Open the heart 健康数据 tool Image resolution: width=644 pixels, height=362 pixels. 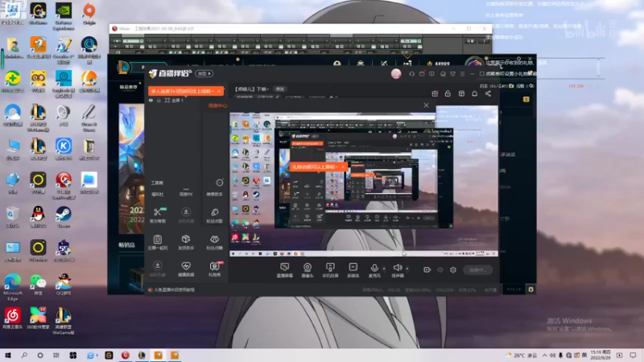186,269
